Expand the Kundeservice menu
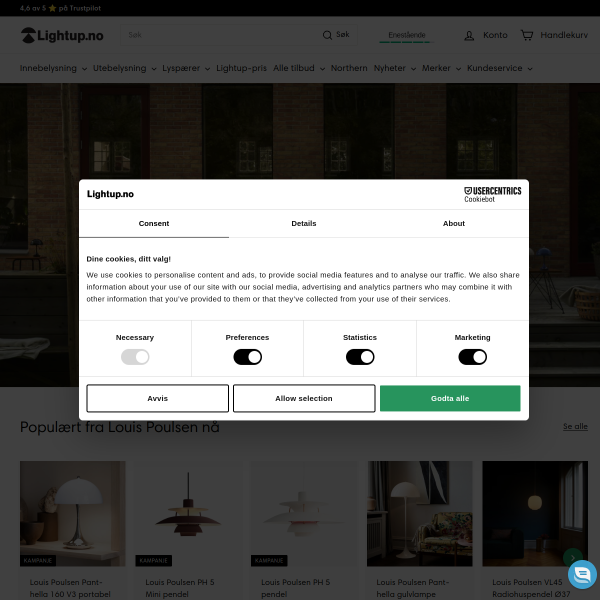600x600 pixels. (499, 68)
